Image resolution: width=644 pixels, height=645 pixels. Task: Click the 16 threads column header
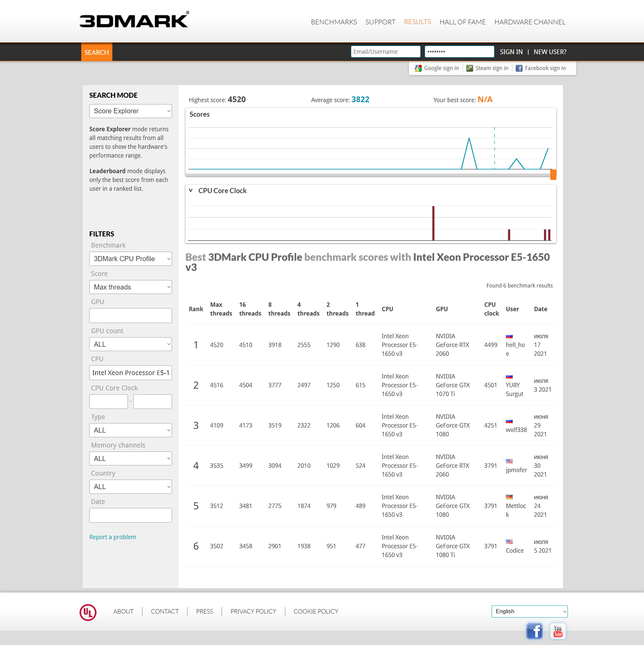[x=250, y=309]
